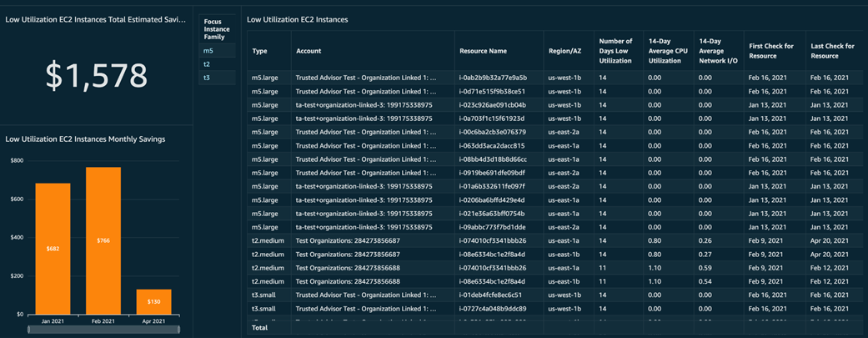This screenshot has width=868, height=338.
Task: Click the Account column header
Action: pyautogui.click(x=309, y=51)
